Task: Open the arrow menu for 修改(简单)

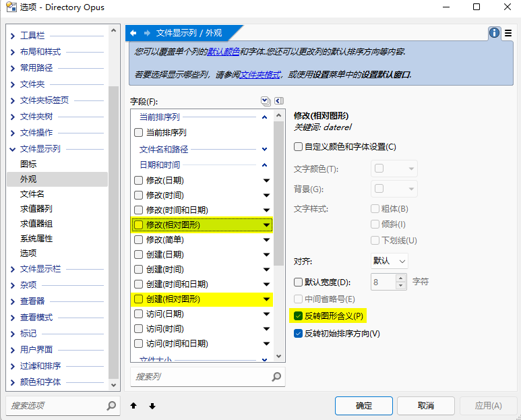Action: point(266,240)
